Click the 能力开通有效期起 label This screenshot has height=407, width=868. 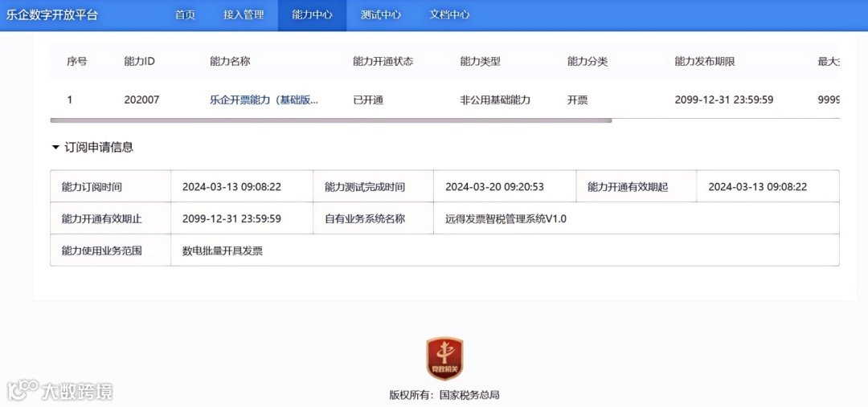coord(628,187)
